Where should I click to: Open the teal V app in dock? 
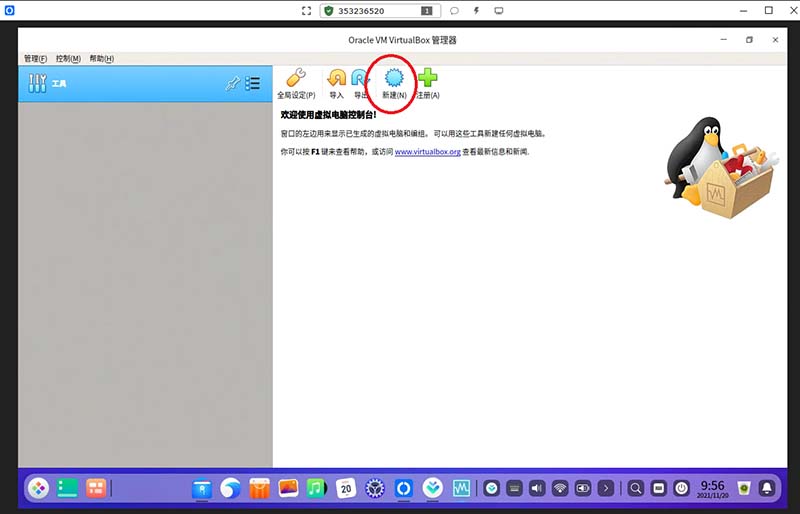[x=433, y=488]
